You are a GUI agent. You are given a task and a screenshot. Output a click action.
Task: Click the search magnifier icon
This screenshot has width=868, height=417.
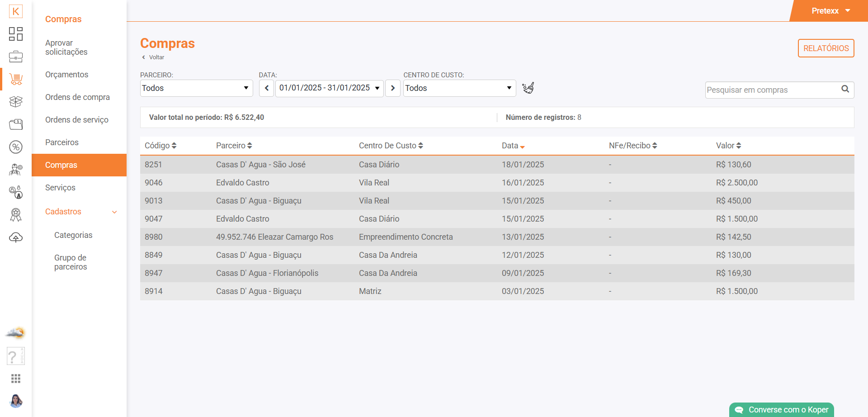click(845, 89)
